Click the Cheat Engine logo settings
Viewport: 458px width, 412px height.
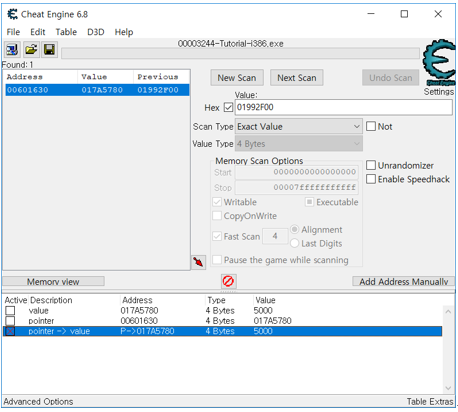439,62
